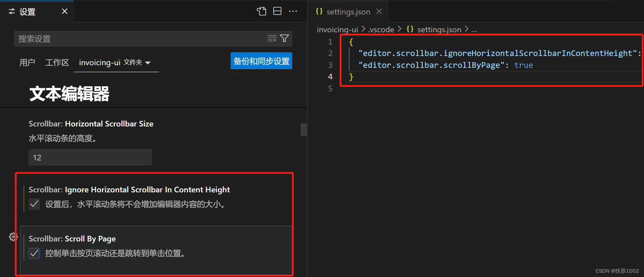This screenshot has height=277, width=644.
Task: Expand the invoicing-ui breadcrumb segment
Action: pos(337,30)
